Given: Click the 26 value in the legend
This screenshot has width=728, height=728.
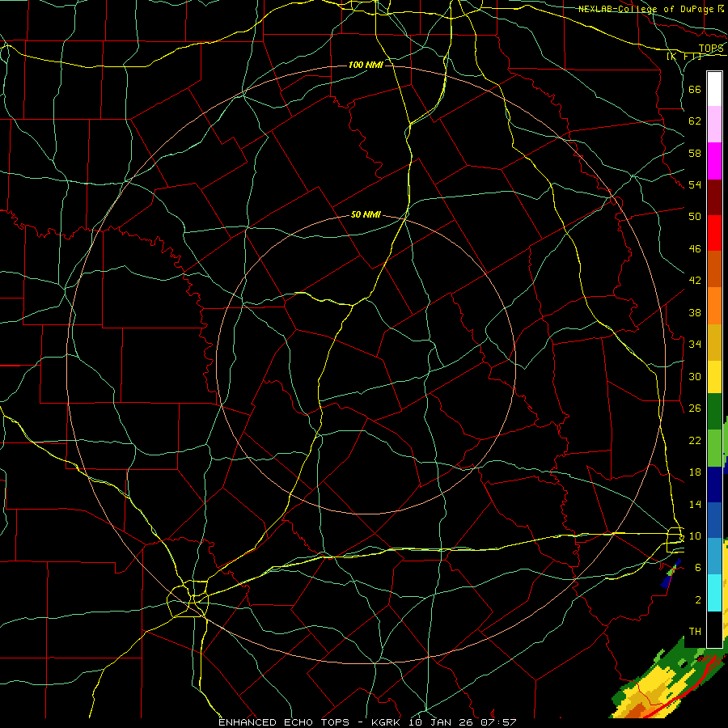Looking at the screenshot, I should [x=695, y=408].
